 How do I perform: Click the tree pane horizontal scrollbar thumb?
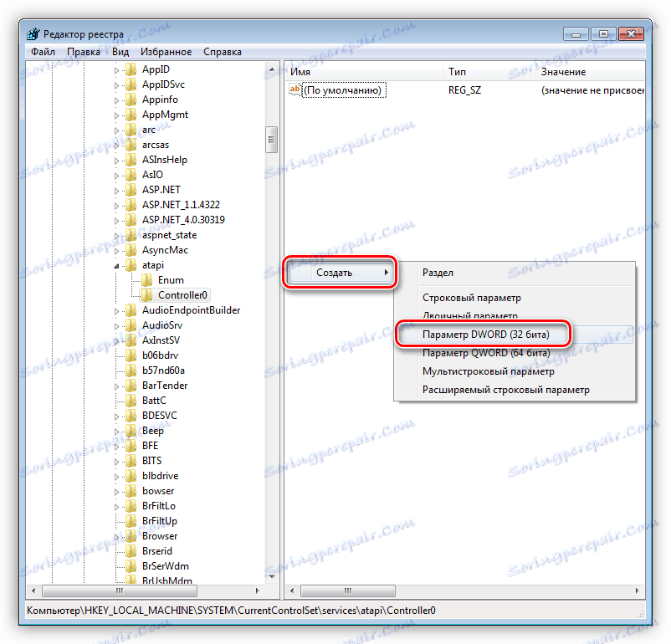tap(120, 591)
